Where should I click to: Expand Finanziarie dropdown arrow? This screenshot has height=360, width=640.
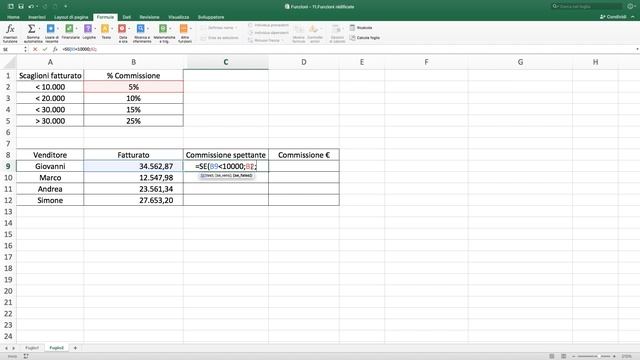(76, 29)
